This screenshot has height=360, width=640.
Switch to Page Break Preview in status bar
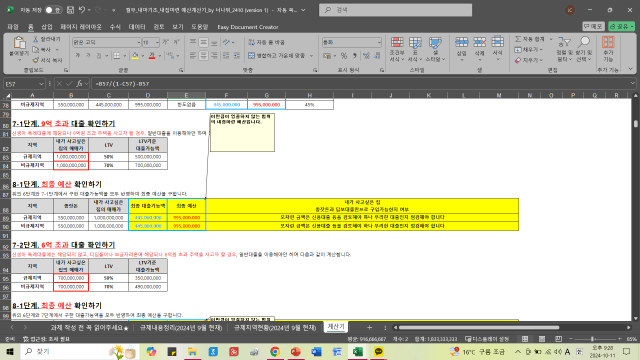(558, 339)
